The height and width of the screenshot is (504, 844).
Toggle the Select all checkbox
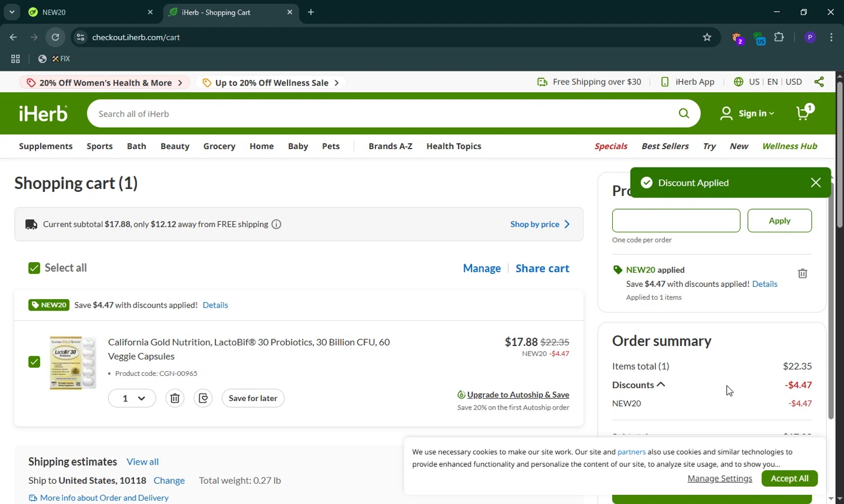[34, 268]
